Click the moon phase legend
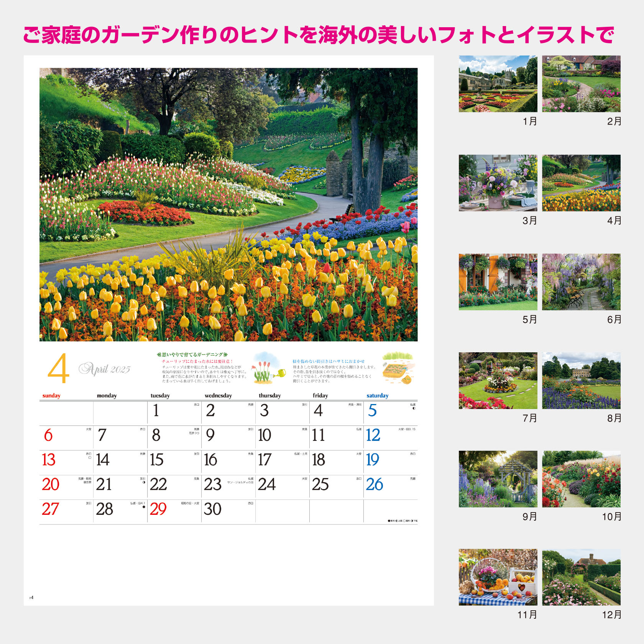Image resolution: width=644 pixels, height=644 pixels. pyautogui.click(x=402, y=521)
